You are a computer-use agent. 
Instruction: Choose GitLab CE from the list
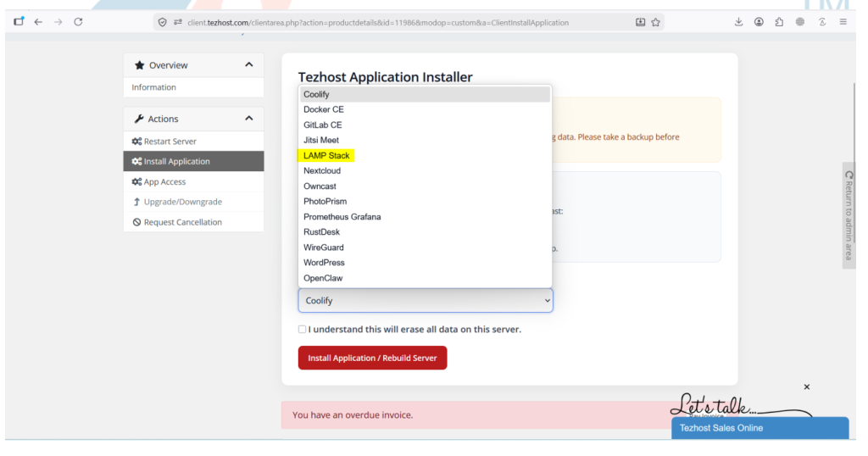click(426, 125)
